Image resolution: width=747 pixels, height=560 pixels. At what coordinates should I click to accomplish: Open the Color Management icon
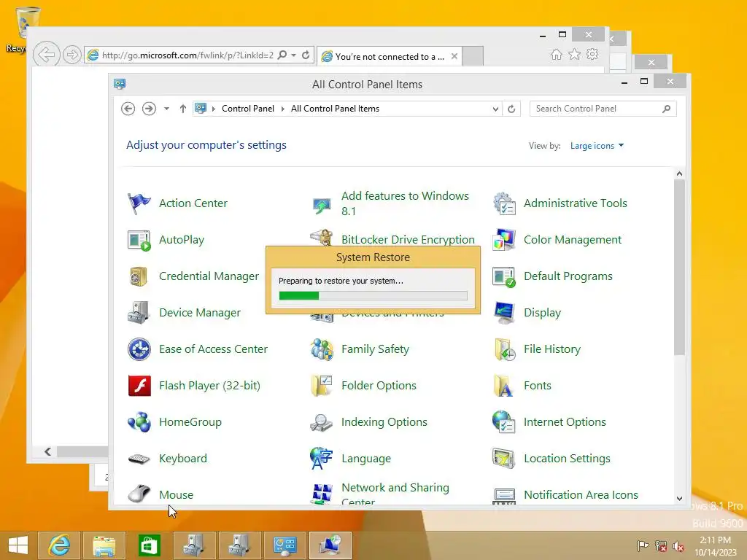coord(504,240)
